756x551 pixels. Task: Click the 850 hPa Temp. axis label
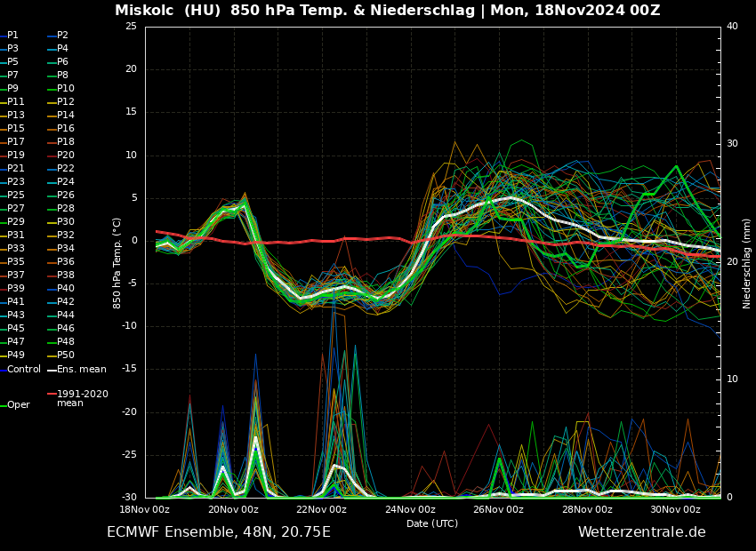tap(117, 263)
